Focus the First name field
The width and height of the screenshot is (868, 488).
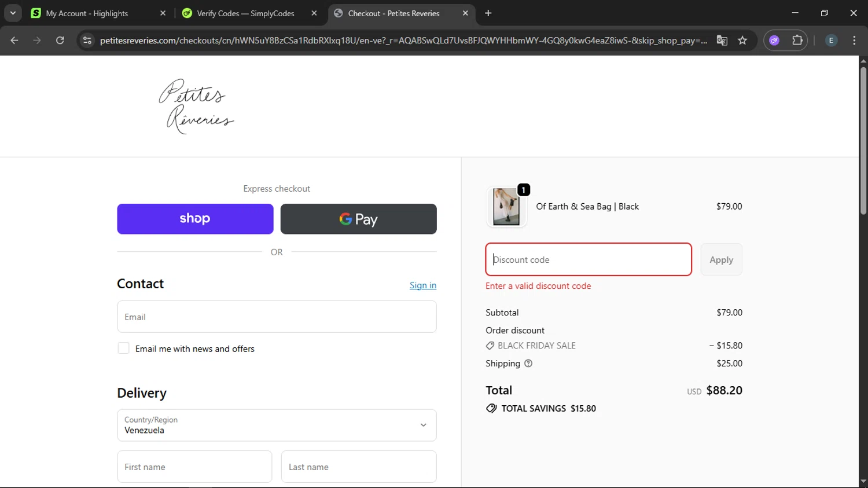(194, 467)
